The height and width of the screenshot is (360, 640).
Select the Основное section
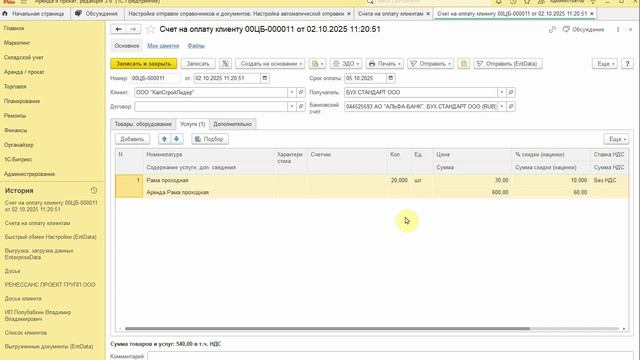point(127,46)
